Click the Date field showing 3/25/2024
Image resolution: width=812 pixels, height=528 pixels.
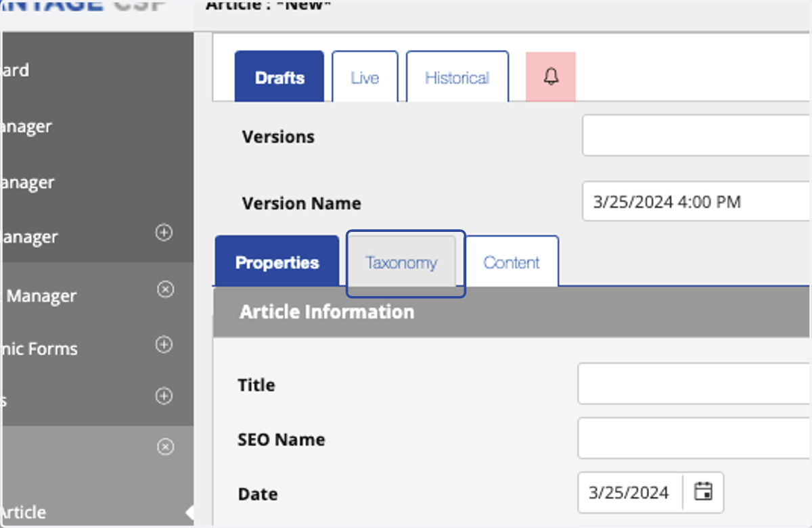point(630,492)
